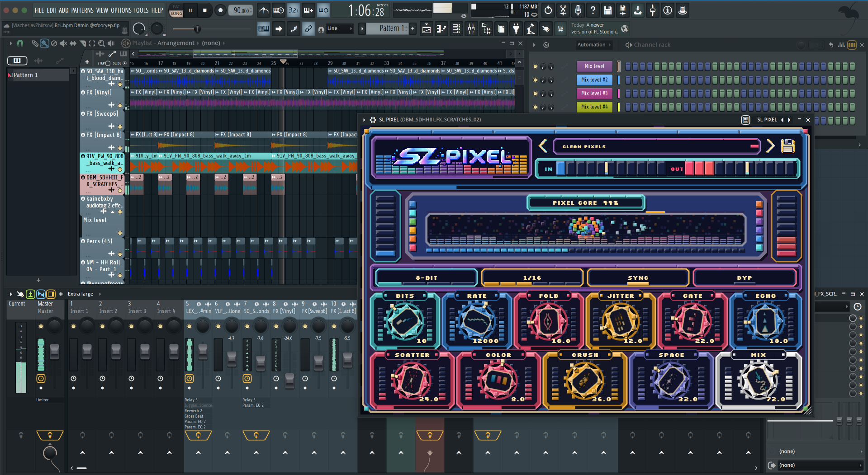Open the SL PIXEL plugin menu arrow
Viewport: 868px width, 475px height.
[x=364, y=120]
